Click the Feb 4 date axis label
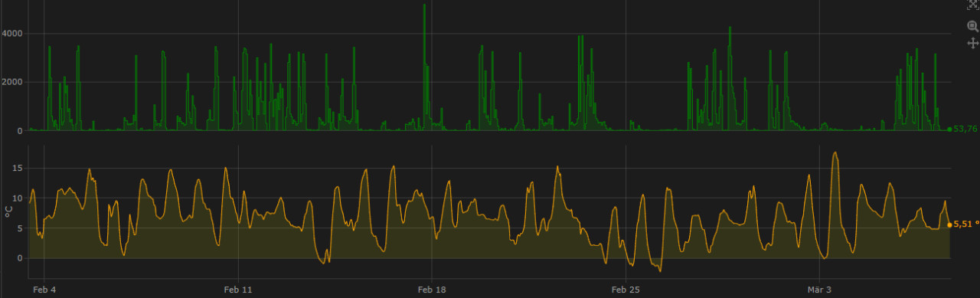The width and height of the screenshot is (980, 298). pyautogui.click(x=44, y=290)
